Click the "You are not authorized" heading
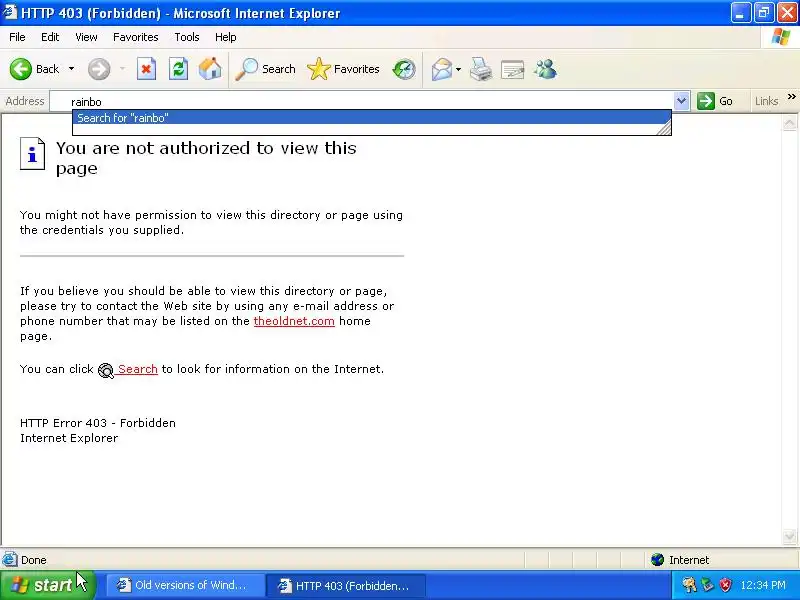The image size is (800, 600). (x=206, y=158)
